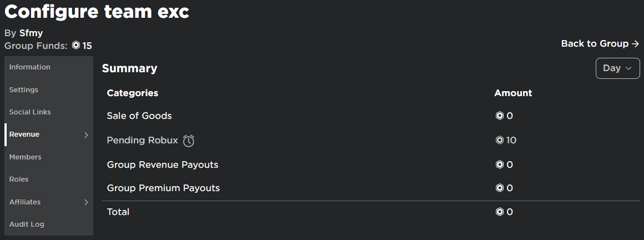
Task: Open the Information section in sidebar
Action: click(49, 67)
